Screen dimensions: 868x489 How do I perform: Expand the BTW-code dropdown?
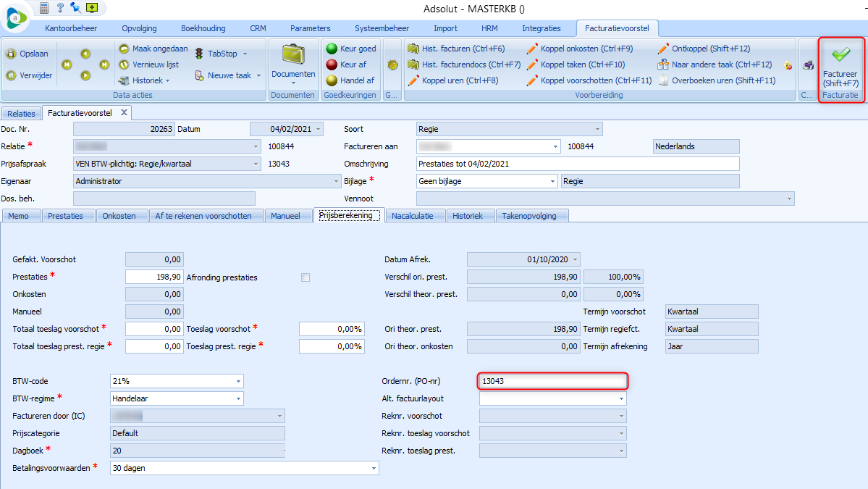click(238, 381)
